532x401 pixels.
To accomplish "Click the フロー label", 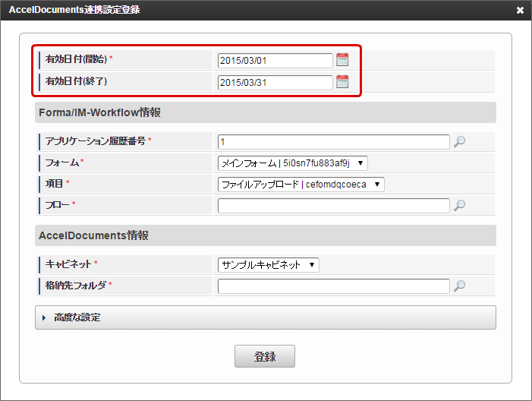I will point(58,205).
